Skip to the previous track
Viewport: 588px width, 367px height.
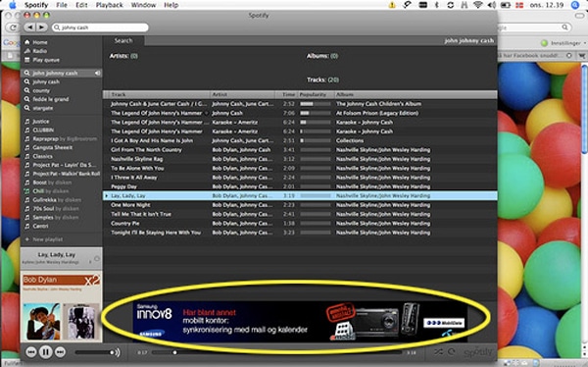click(x=31, y=352)
